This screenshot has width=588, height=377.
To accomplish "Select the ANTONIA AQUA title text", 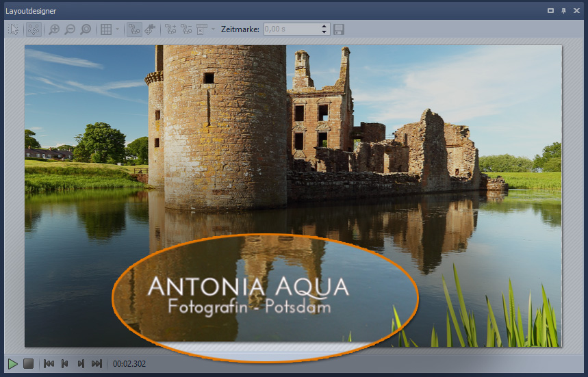I will pyautogui.click(x=248, y=287).
